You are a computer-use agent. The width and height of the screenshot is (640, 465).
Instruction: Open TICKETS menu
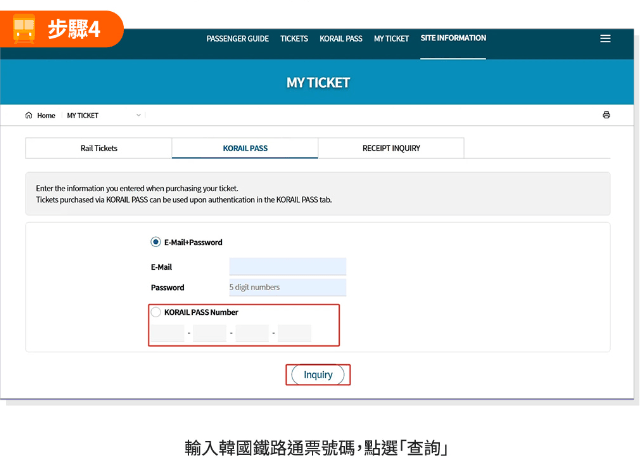tap(294, 39)
